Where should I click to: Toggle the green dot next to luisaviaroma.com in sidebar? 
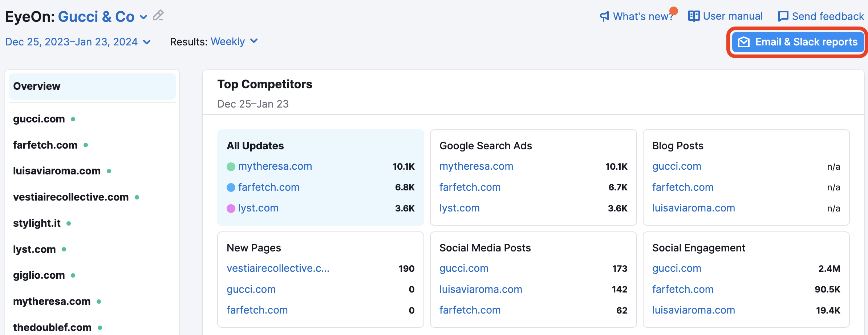tap(108, 171)
